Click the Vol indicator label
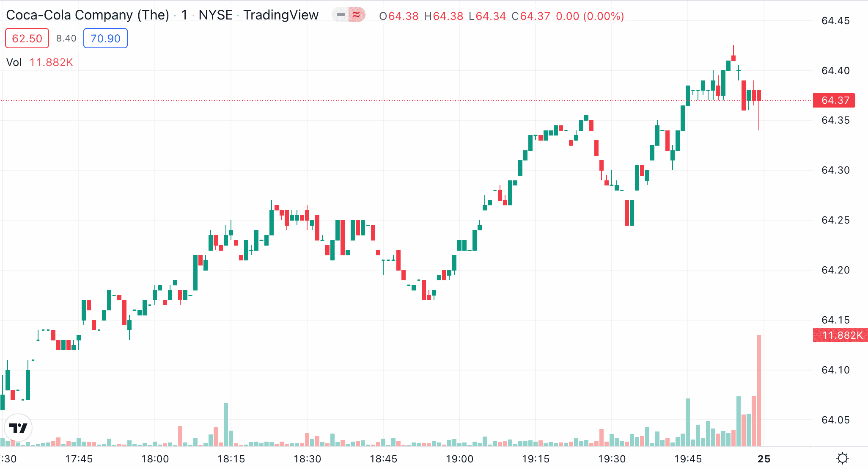Viewport: 868px width, 470px height. click(14, 62)
